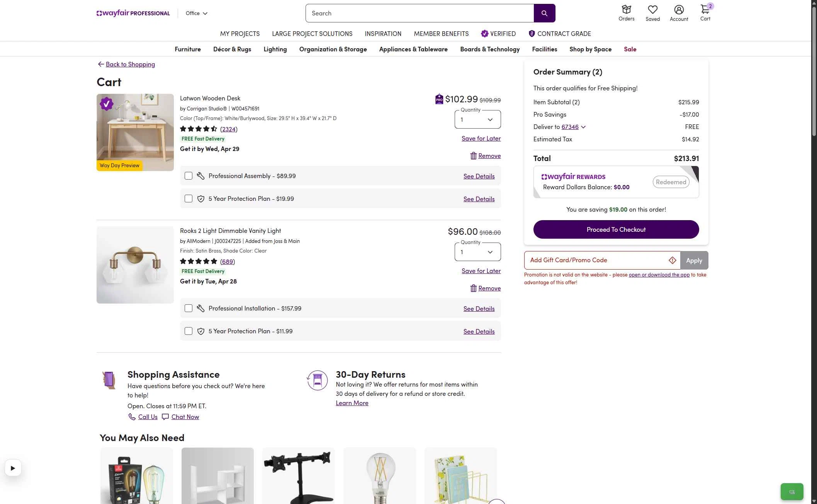Click the chat bubble icon beside Chat Now
Image resolution: width=817 pixels, height=504 pixels.
pos(165,417)
